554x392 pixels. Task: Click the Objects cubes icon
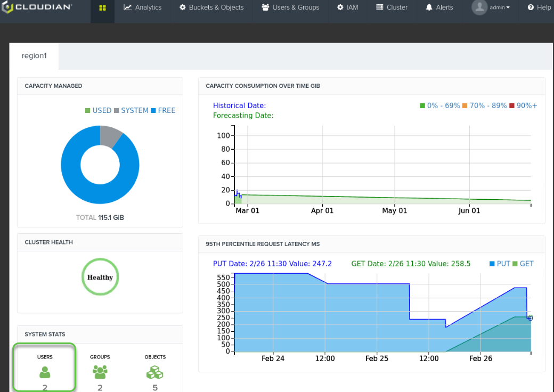(154, 372)
